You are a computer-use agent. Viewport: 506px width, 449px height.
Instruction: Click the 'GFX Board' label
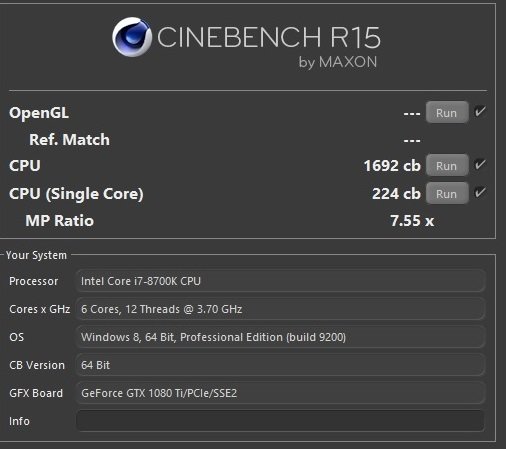[36, 393]
